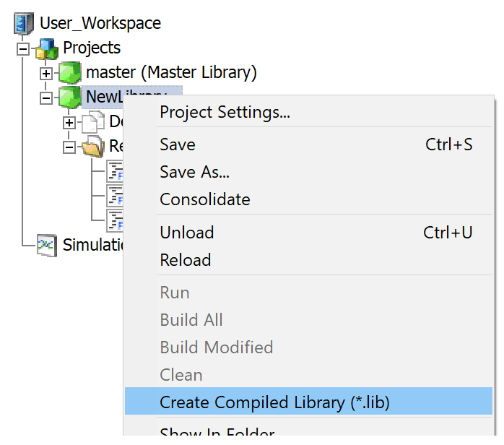Choose Save in the context menu

pos(178,144)
